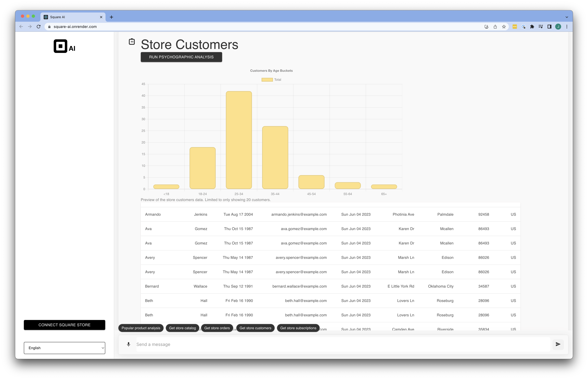The width and height of the screenshot is (588, 379).
Task: Click the share page icon in address bar
Action: tap(495, 27)
